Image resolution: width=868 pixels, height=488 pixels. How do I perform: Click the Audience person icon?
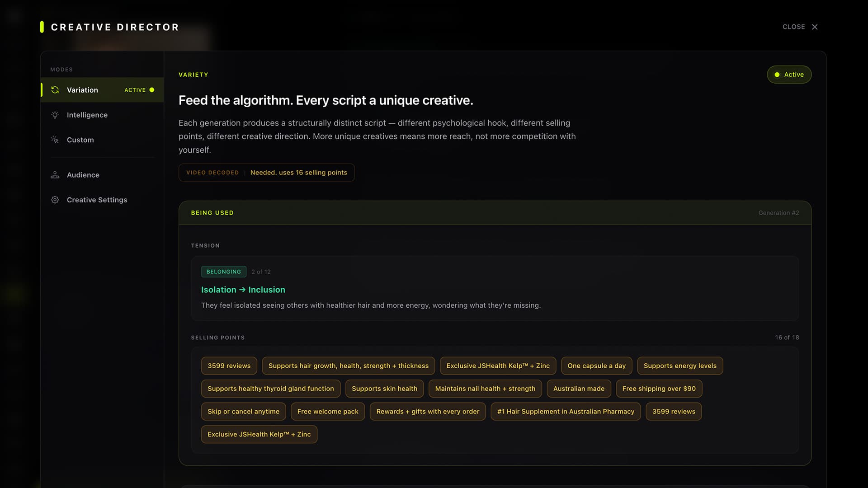click(x=55, y=175)
